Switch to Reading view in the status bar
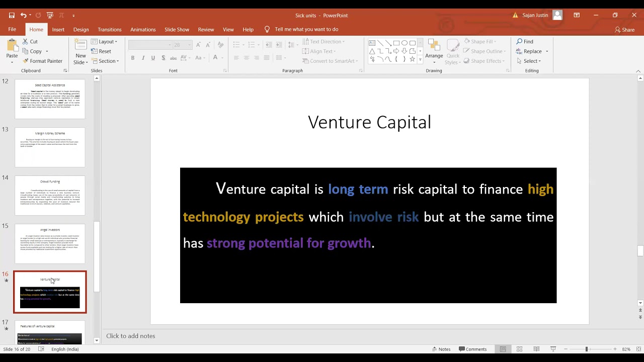Viewport: 644px width, 362px height. [x=536, y=349]
